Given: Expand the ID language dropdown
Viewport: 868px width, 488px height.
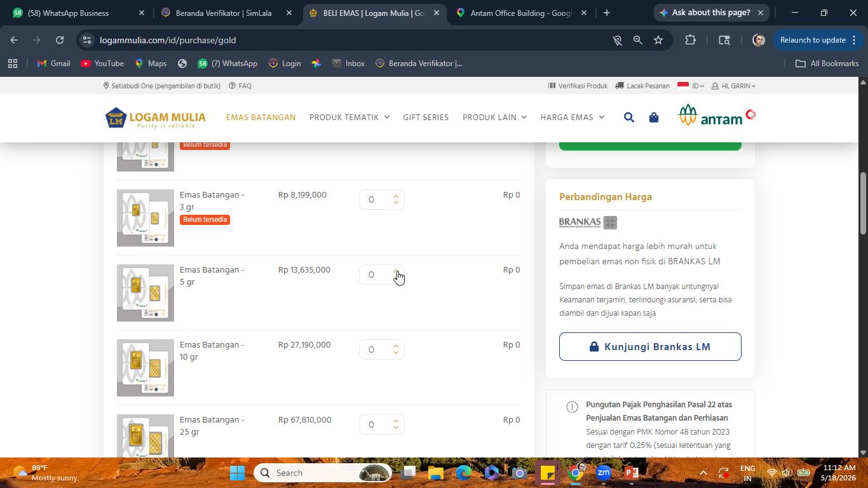Looking at the screenshot, I should tap(691, 86).
